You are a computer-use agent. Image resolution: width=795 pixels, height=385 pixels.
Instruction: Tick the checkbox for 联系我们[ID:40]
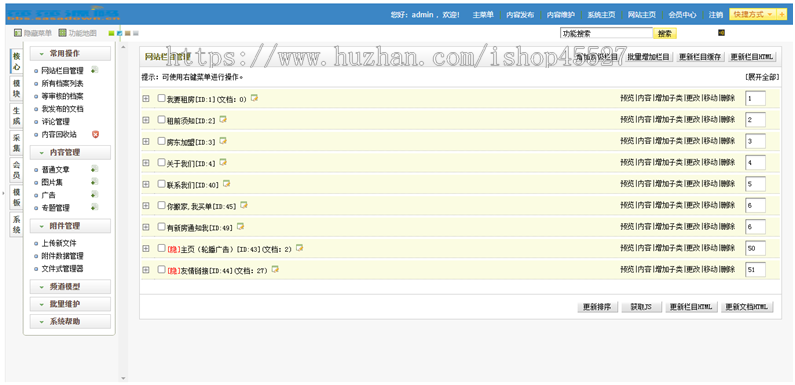click(161, 184)
